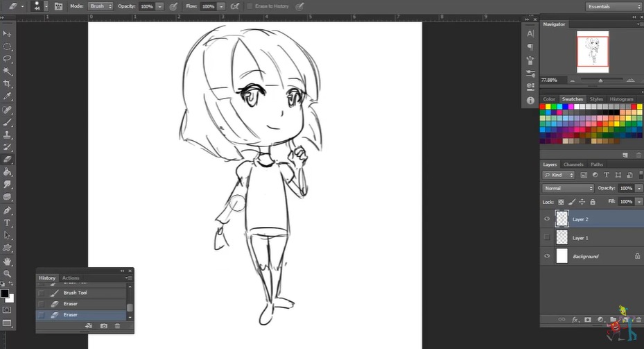Show Layer 1 by clicking its visibility box
This screenshot has width=644, height=349.
pos(547,238)
